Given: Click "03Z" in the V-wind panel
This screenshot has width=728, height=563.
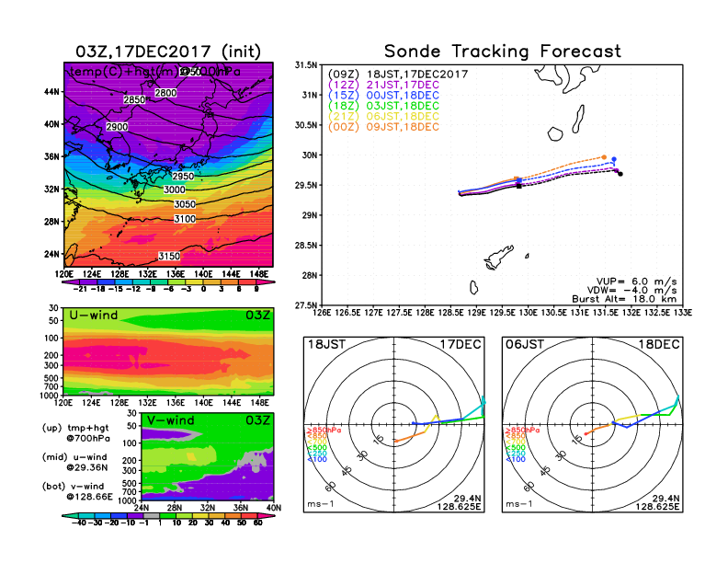Looking at the screenshot, I should coord(257,420).
